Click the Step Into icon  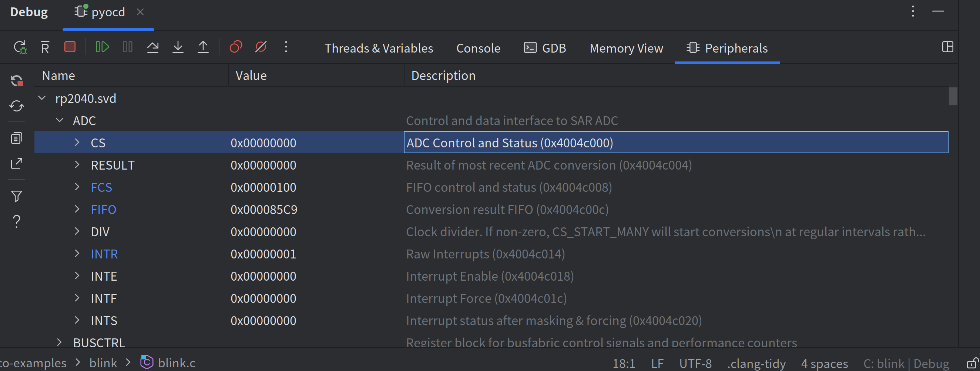pyautogui.click(x=178, y=47)
